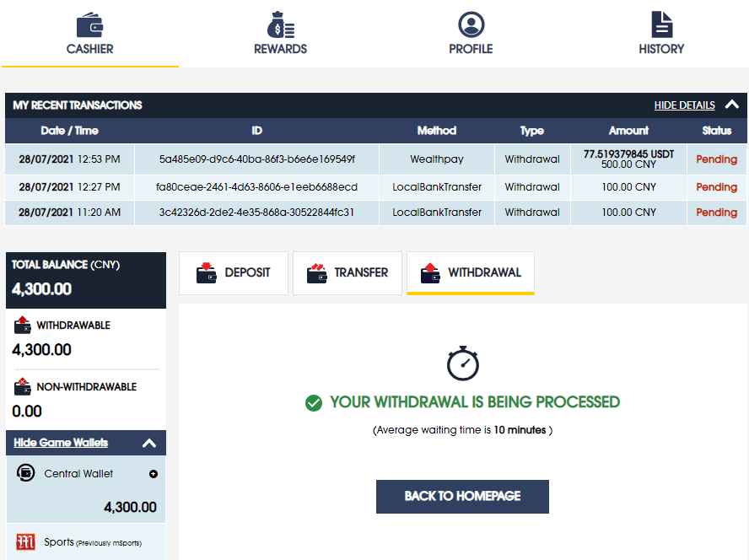Expand Central Wallet with plus button
The width and height of the screenshot is (749, 560).
[154, 474]
